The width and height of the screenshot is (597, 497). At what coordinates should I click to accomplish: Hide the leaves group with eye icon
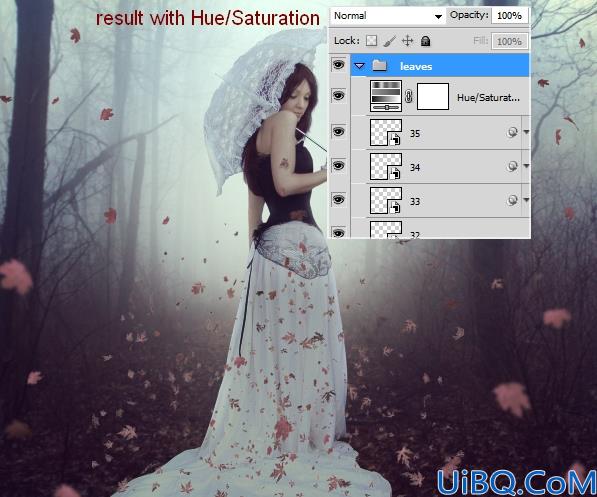click(338, 65)
